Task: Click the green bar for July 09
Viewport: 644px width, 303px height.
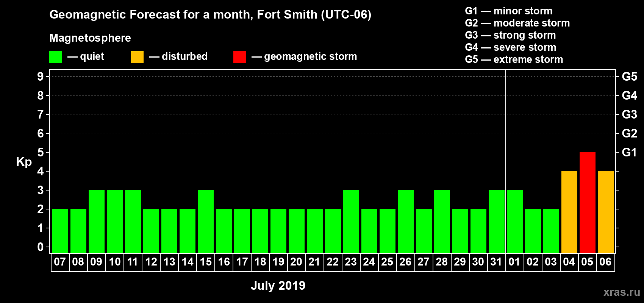Action: [96, 222]
